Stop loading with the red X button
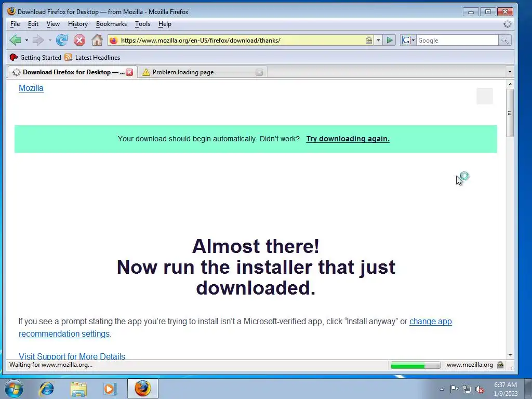Viewport: 532px width, 399px height. pyautogui.click(x=79, y=41)
